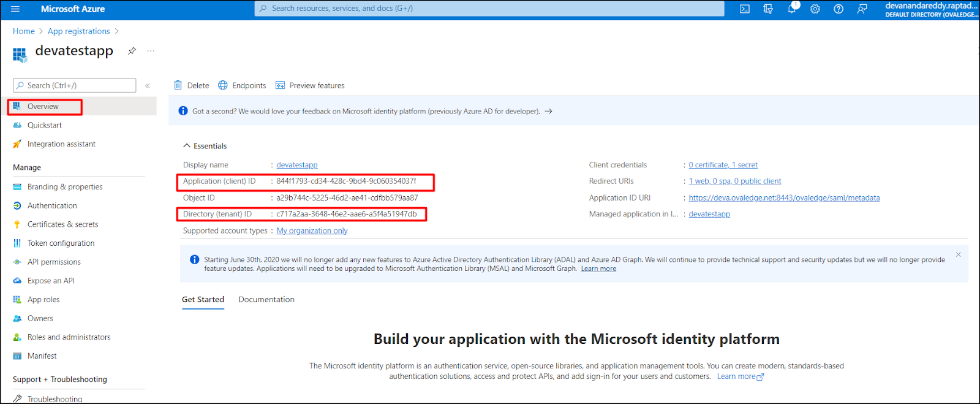
Task: Open Token configuration
Action: (x=61, y=243)
